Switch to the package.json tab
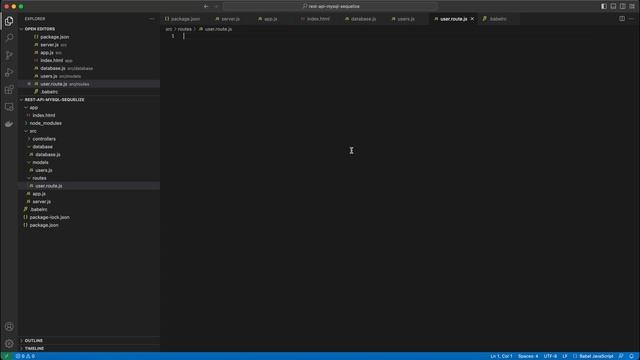Screen dimensions: 640x360 [185, 19]
